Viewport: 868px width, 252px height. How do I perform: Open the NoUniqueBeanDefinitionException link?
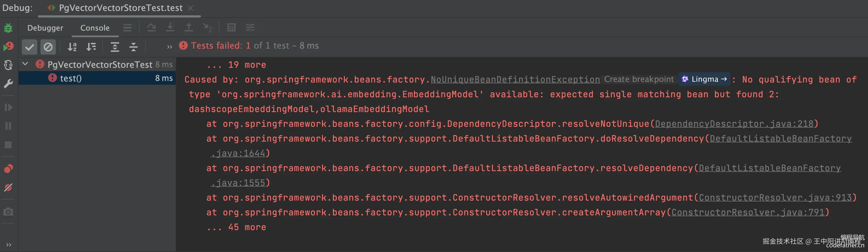515,80
